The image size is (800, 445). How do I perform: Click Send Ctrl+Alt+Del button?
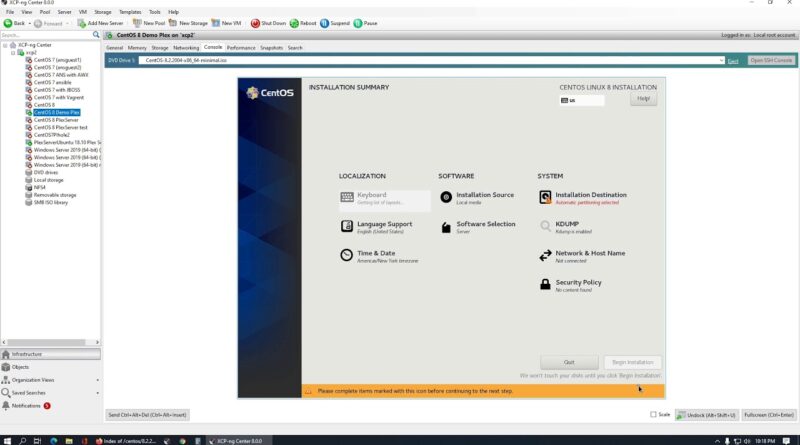(x=147, y=415)
